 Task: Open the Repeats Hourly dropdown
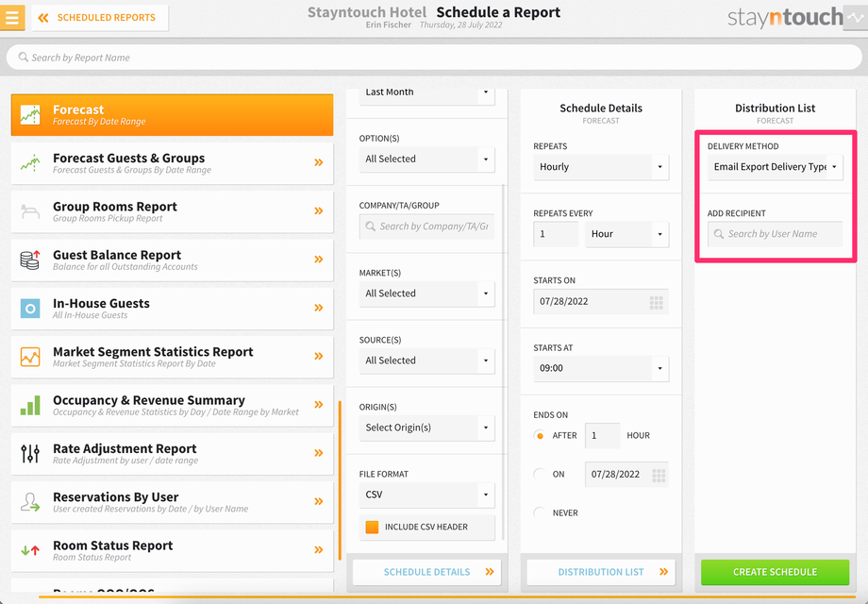pyautogui.click(x=601, y=167)
